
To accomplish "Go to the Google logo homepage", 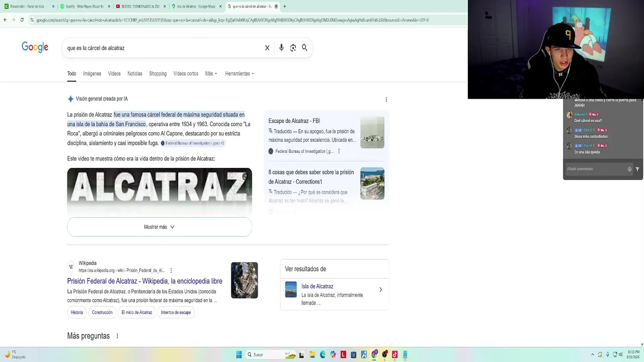I will (x=35, y=47).
